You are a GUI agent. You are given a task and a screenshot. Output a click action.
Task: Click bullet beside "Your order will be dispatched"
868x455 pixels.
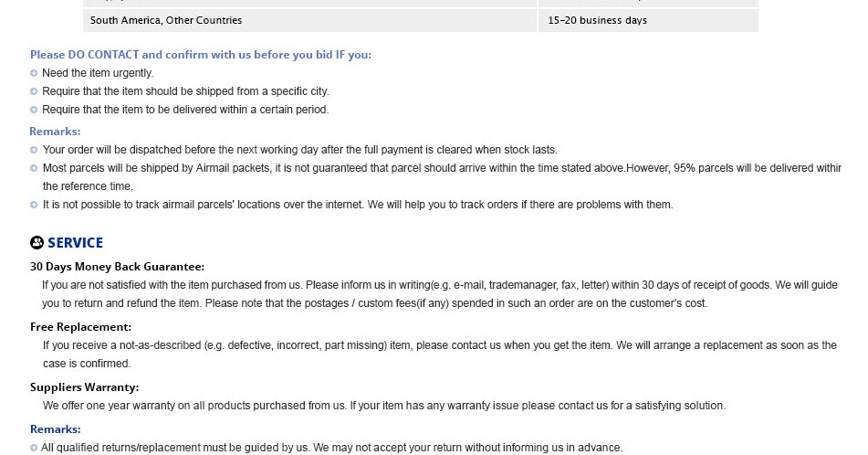(x=34, y=150)
